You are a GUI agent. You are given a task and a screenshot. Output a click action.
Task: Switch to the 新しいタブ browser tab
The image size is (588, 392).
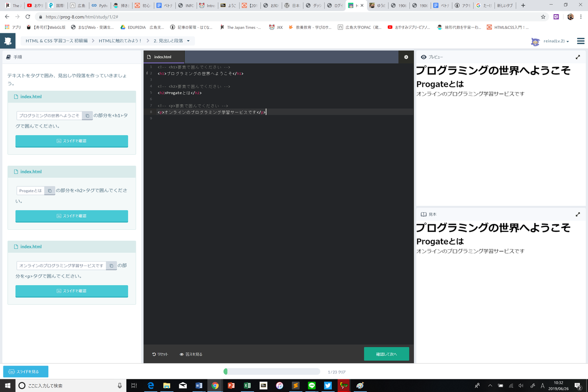click(505, 5)
